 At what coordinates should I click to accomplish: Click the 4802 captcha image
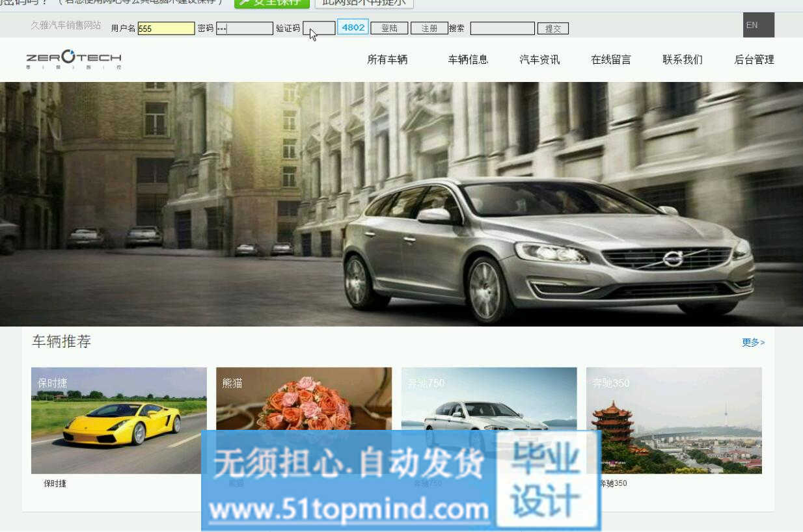[x=353, y=27]
